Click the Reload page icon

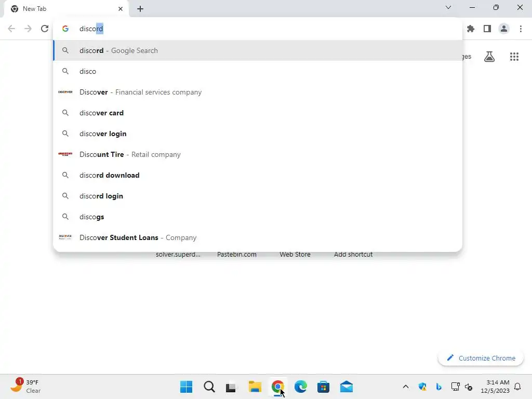(45, 29)
